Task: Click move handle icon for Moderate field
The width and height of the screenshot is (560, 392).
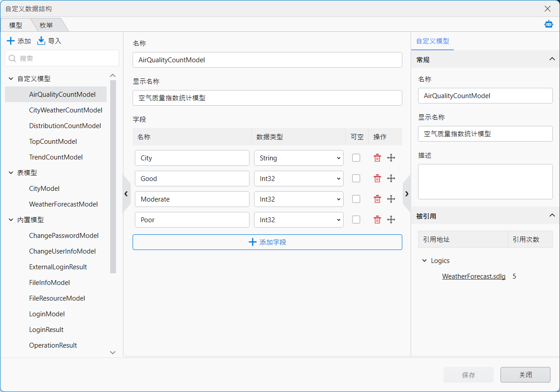Action: (391, 199)
